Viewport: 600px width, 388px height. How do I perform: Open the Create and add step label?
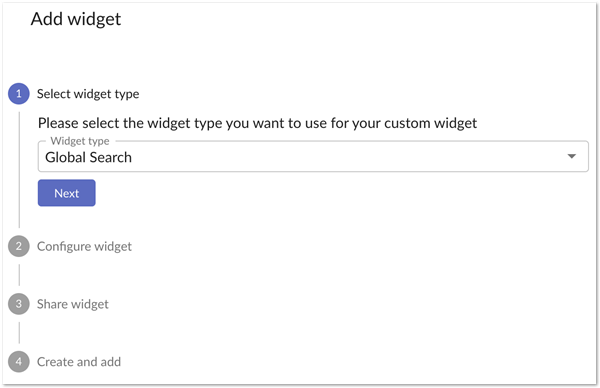tap(79, 362)
